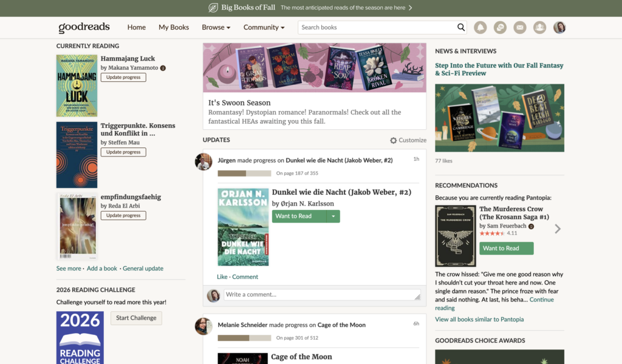The image size is (622, 364).
Task: Open My Books
Action: (x=174, y=27)
